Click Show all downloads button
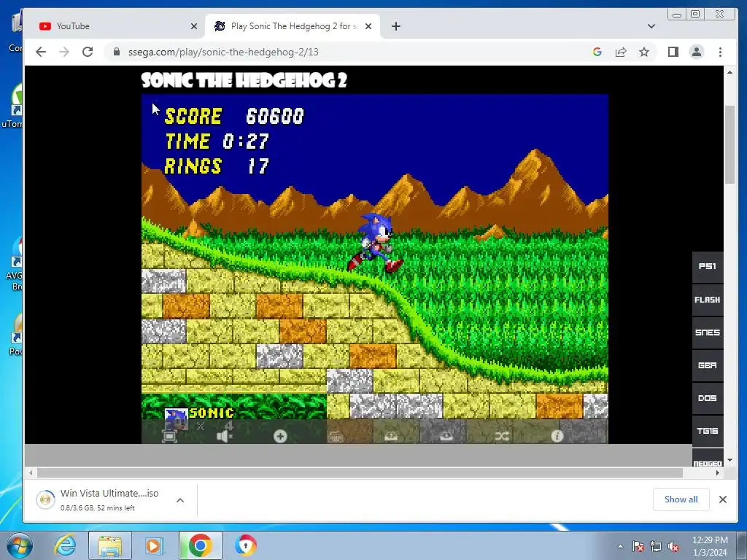The width and height of the screenshot is (747, 560). tap(681, 499)
